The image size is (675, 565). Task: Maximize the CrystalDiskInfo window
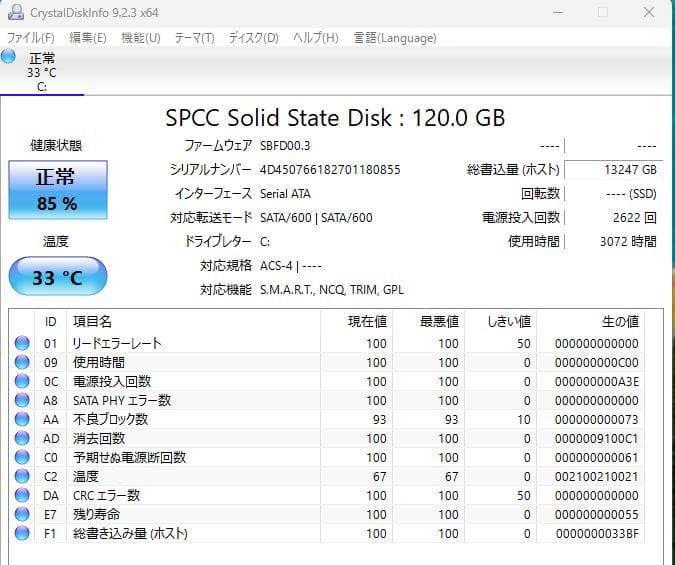(603, 12)
